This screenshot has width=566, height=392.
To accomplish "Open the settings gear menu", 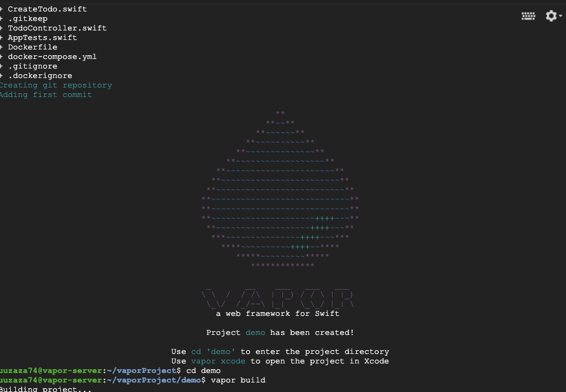I will tap(553, 16).
